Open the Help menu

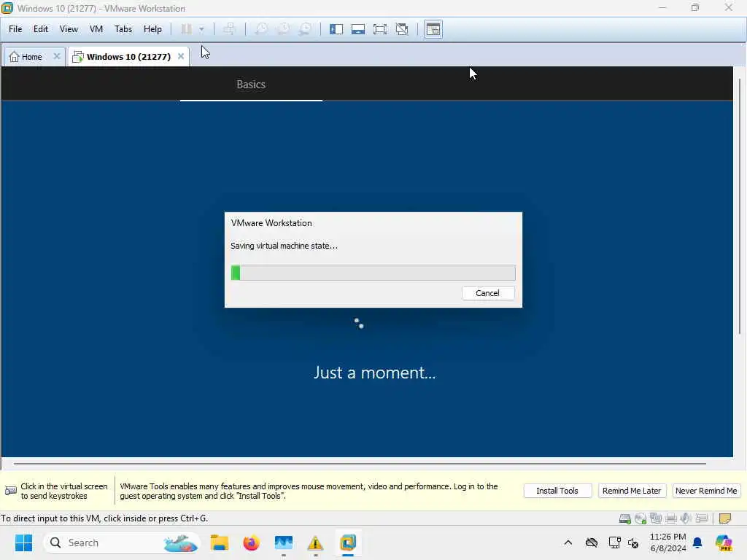152,29
